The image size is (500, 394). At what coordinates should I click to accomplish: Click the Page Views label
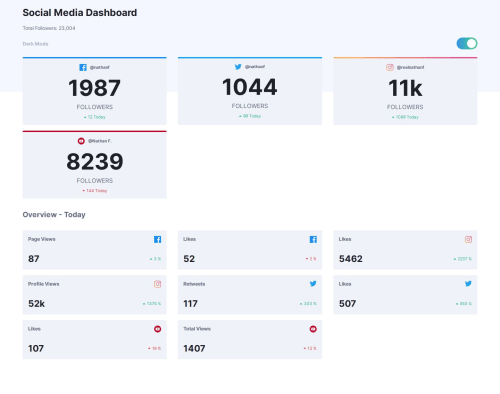click(42, 239)
